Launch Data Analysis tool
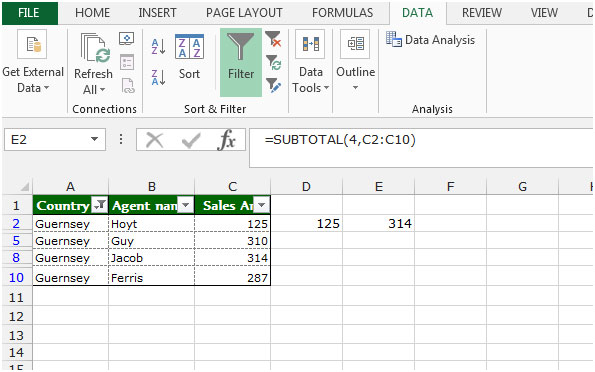This screenshot has height=372, width=595. pos(431,39)
